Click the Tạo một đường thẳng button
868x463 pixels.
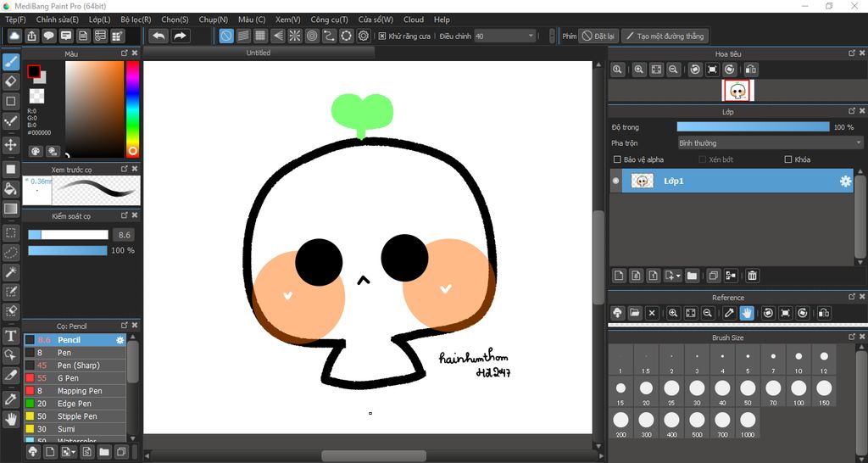click(x=665, y=36)
